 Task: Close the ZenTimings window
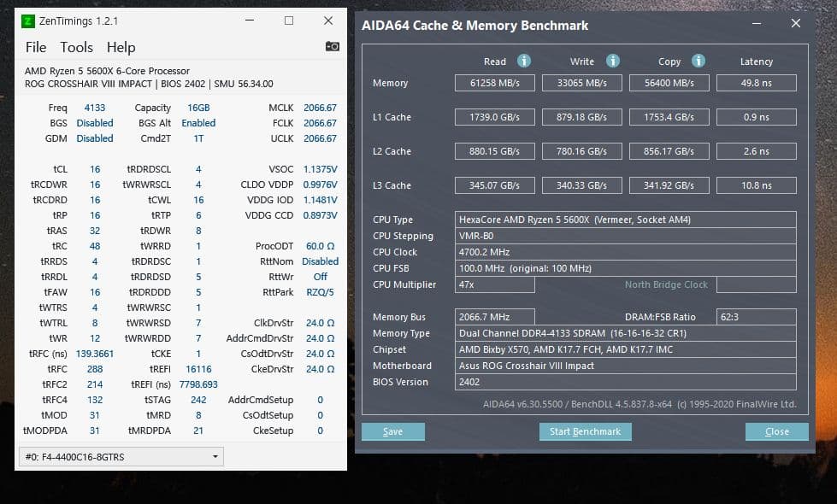click(x=328, y=21)
